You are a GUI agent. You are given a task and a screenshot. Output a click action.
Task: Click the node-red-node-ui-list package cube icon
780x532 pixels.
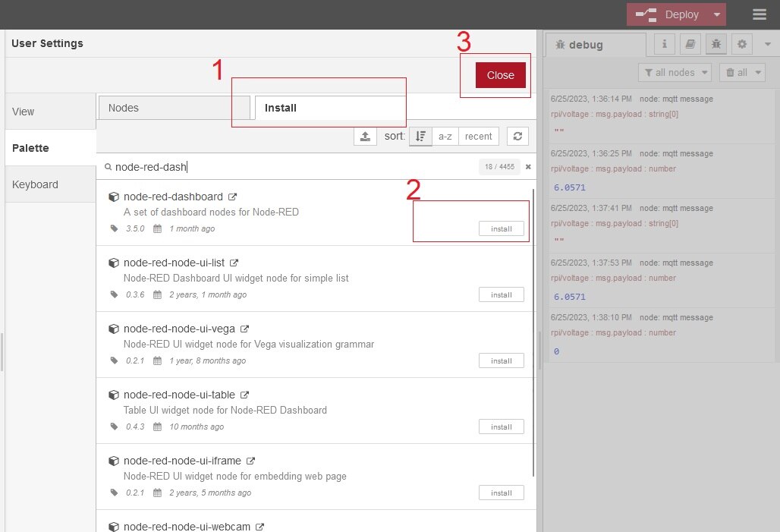click(x=113, y=263)
